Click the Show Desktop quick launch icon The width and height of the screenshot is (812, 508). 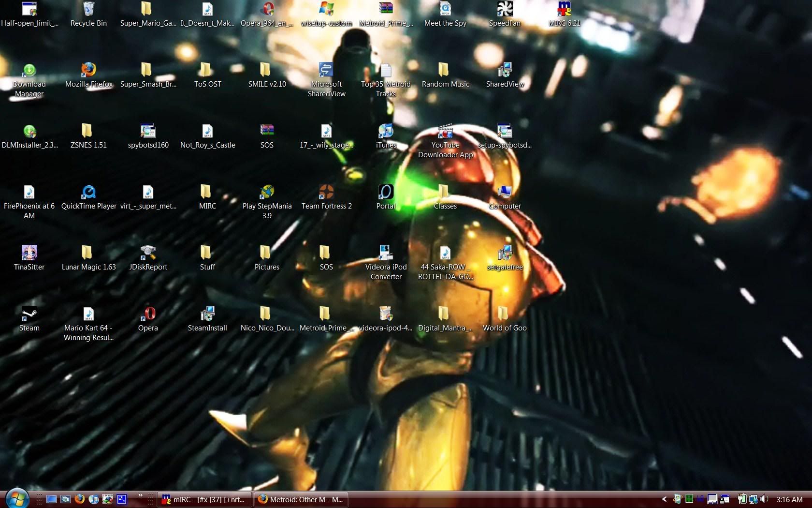tap(51, 499)
